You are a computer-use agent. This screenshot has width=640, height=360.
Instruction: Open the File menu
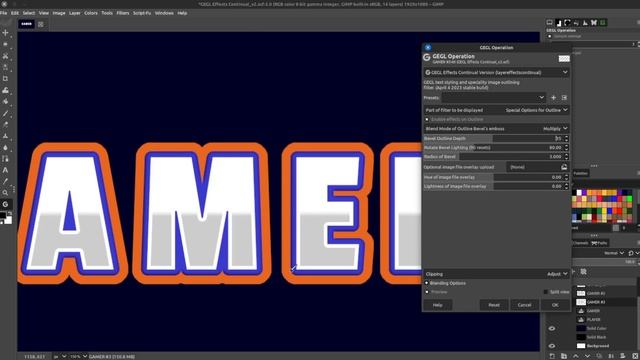pyautogui.click(x=4, y=13)
